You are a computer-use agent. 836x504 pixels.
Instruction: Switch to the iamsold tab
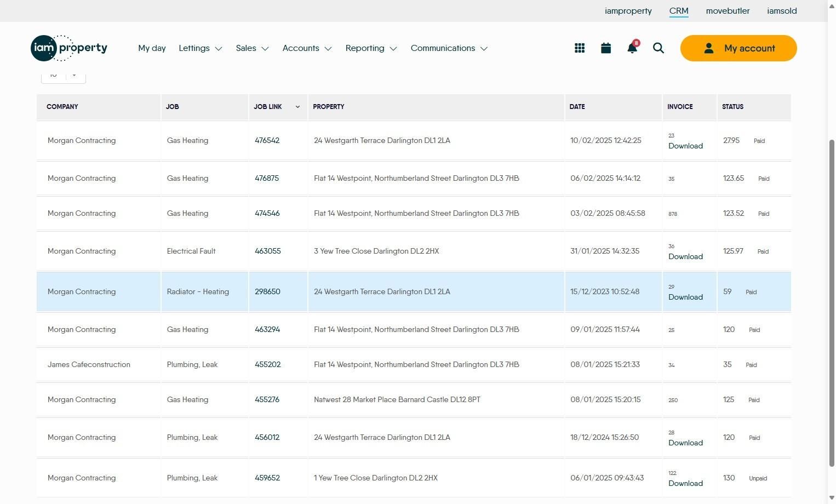click(782, 11)
